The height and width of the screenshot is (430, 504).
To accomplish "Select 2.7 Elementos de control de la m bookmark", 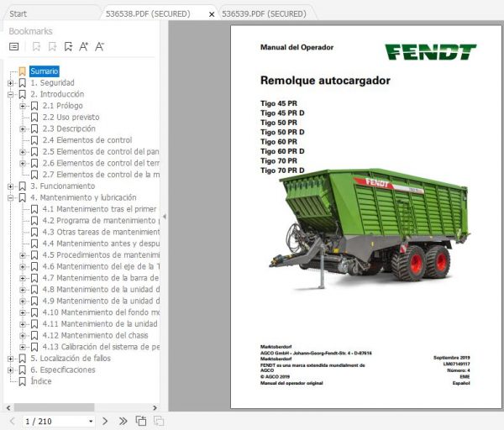I will pos(101,175).
